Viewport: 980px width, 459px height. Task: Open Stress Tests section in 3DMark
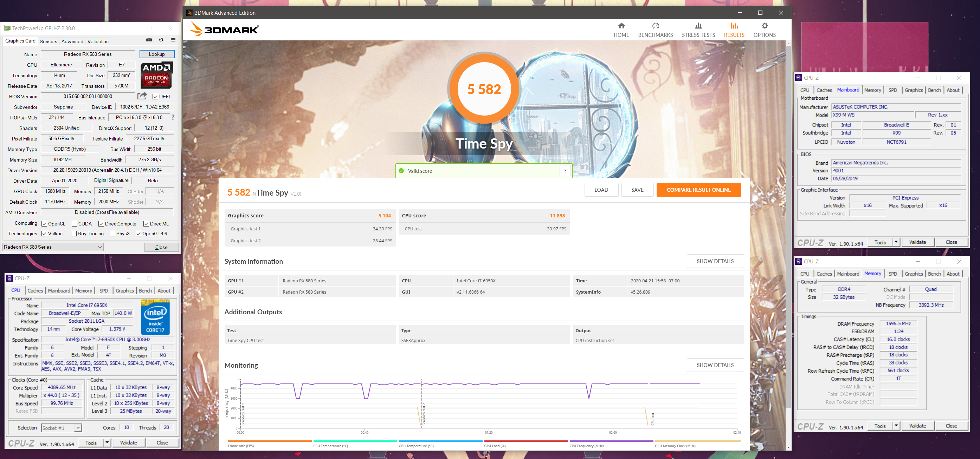pos(698,30)
